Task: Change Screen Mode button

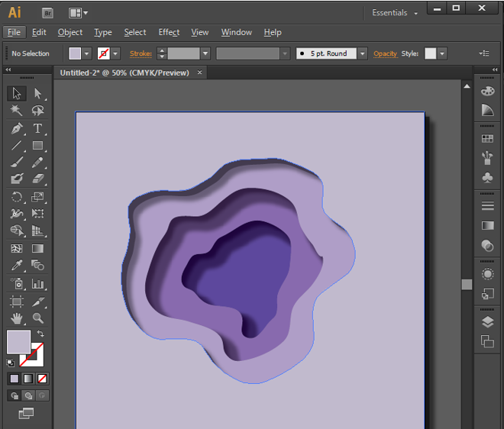Action: point(27,413)
